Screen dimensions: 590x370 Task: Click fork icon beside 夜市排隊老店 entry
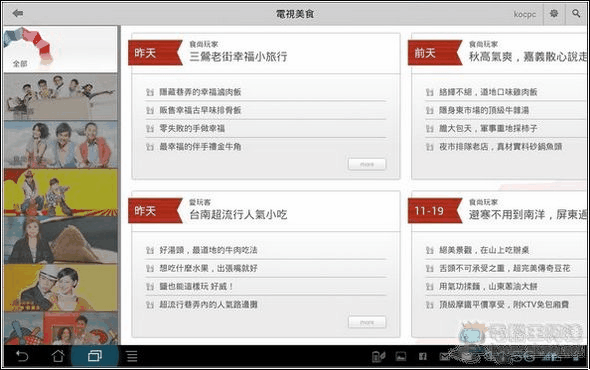[430, 147]
